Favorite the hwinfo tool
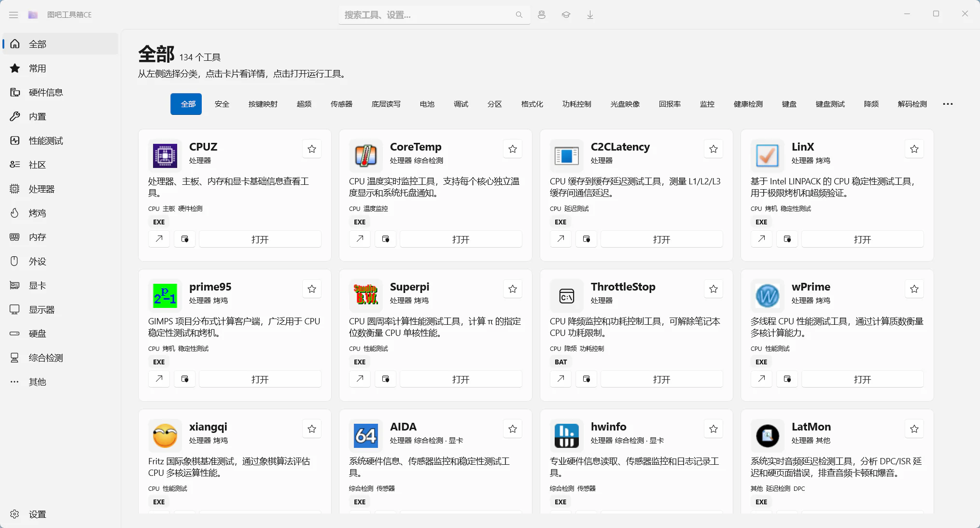Image resolution: width=980 pixels, height=528 pixels. pyautogui.click(x=714, y=429)
